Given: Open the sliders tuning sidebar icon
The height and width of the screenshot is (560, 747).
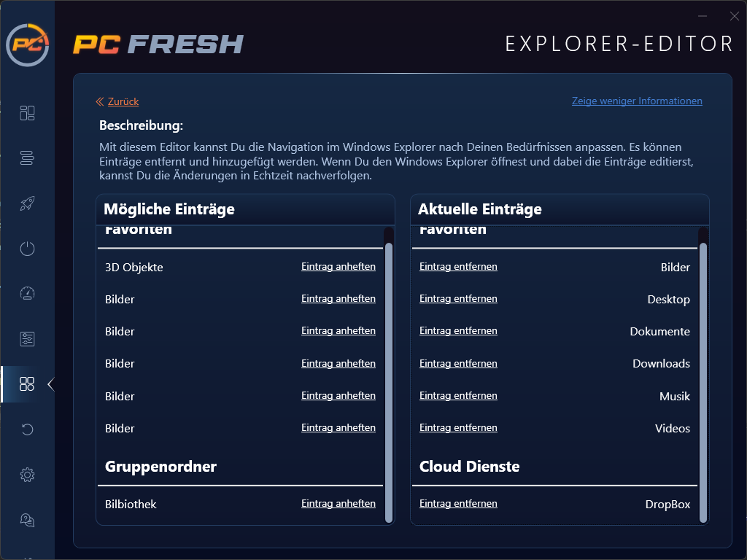Looking at the screenshot, I should (27, 339).
